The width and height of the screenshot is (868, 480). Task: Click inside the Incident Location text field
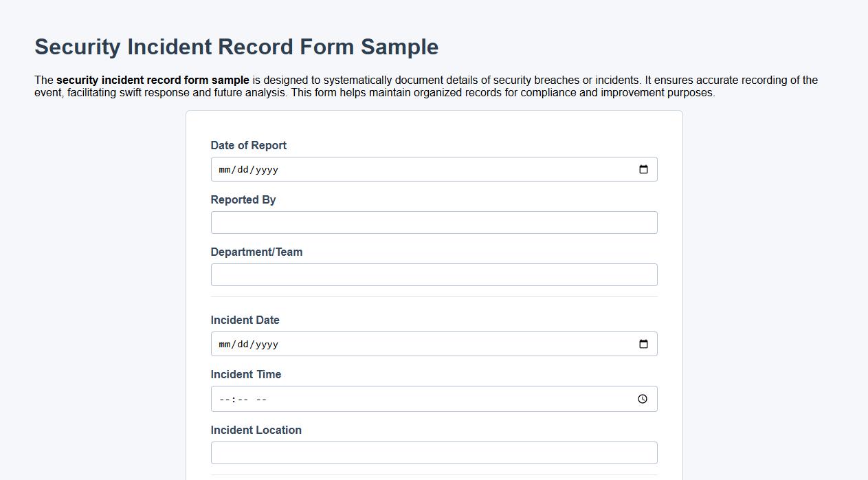coord(434,452)
